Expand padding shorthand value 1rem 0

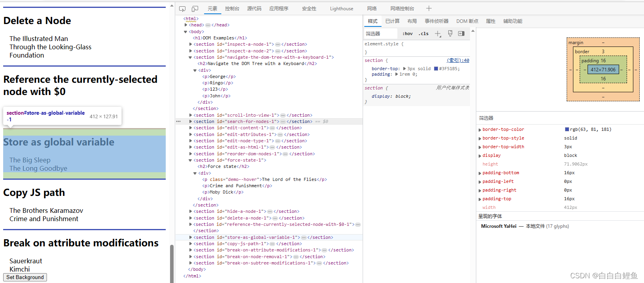[397, 74]
